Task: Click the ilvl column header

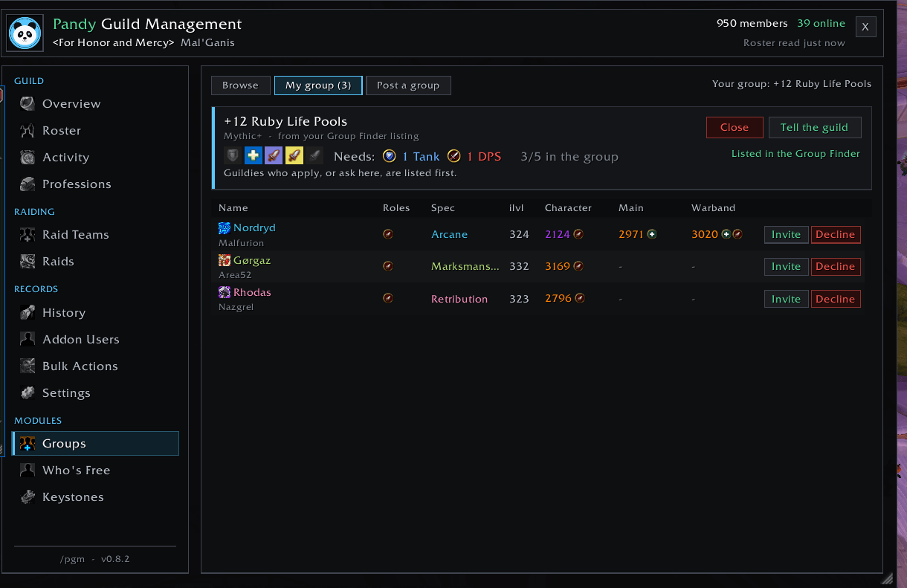Action: point(517,208)
